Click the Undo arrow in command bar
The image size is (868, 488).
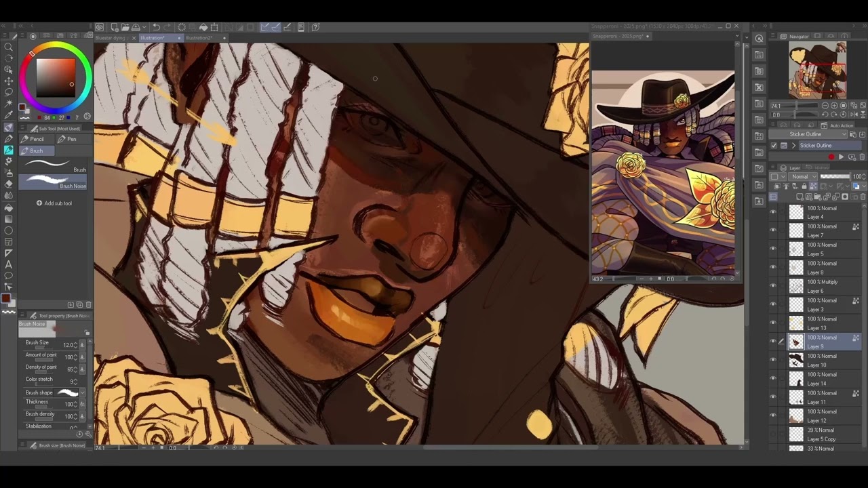pyautogui.click(x=156, y=27)
